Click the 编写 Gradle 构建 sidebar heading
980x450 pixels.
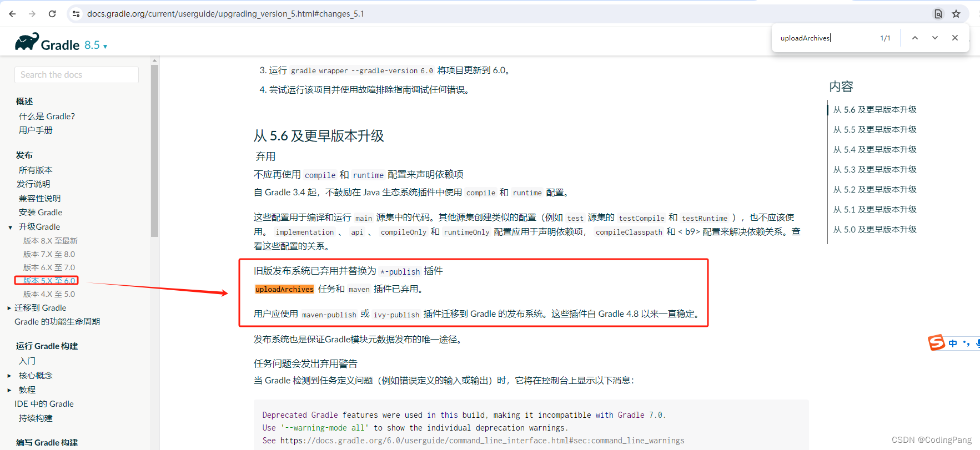(x=47, y=443)
